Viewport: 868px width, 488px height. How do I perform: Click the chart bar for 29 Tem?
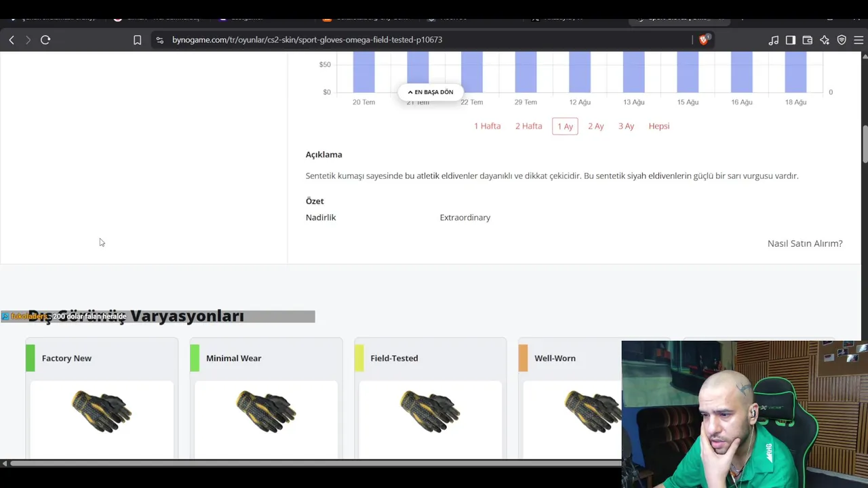(x=526, y=72)
